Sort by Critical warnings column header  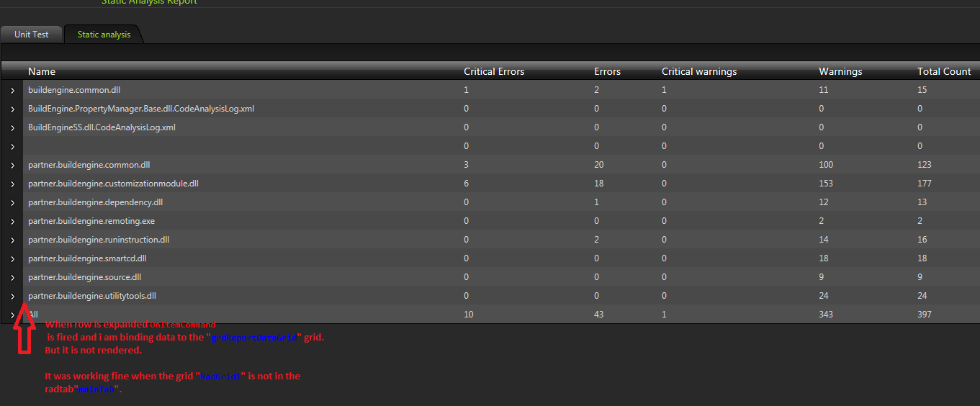699,71
